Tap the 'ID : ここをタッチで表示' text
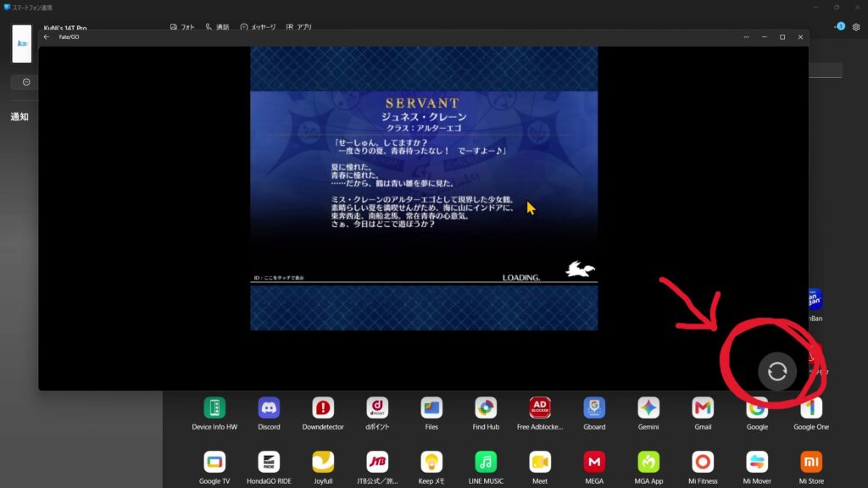This screenshot has width=868, height=488. click(x=279, y=278)
